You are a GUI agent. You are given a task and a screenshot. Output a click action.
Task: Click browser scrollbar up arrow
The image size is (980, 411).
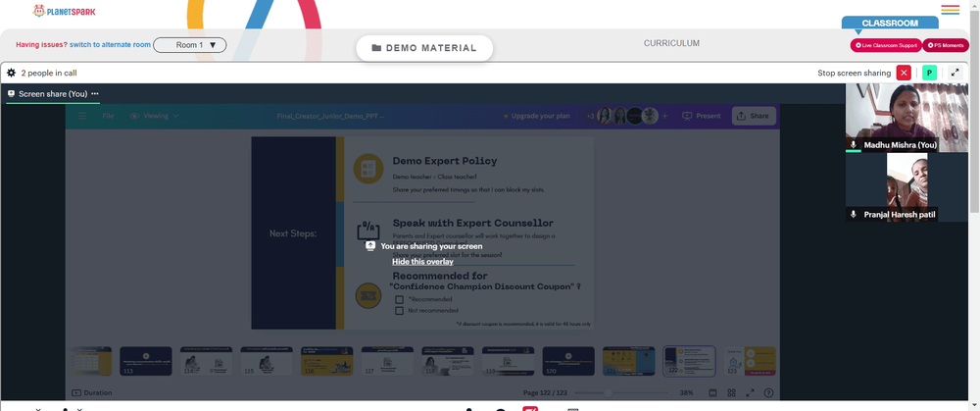pyautogui.click(x=974, y=4)
